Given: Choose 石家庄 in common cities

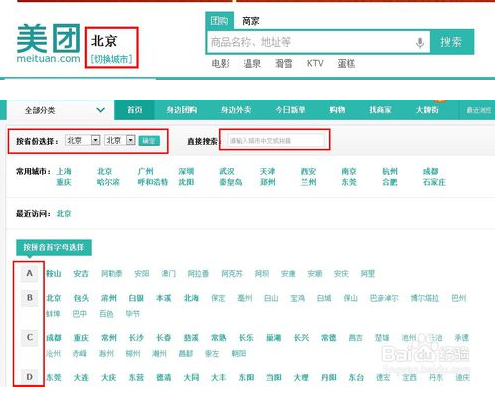Looking at the screenshot, I should pos(434,182).
